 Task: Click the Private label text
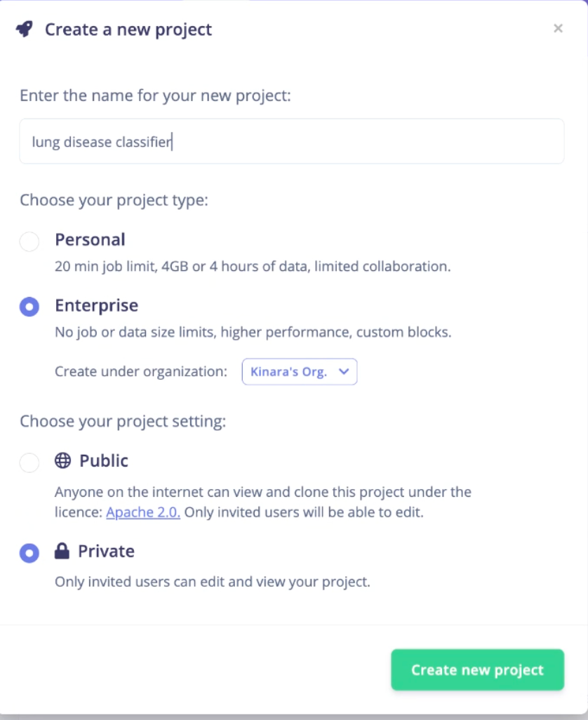(106, 551)
